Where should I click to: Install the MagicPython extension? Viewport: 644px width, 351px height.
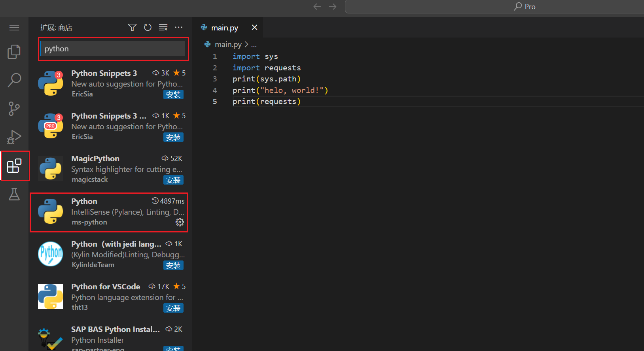pyautogui.click(x=173, y=180)
